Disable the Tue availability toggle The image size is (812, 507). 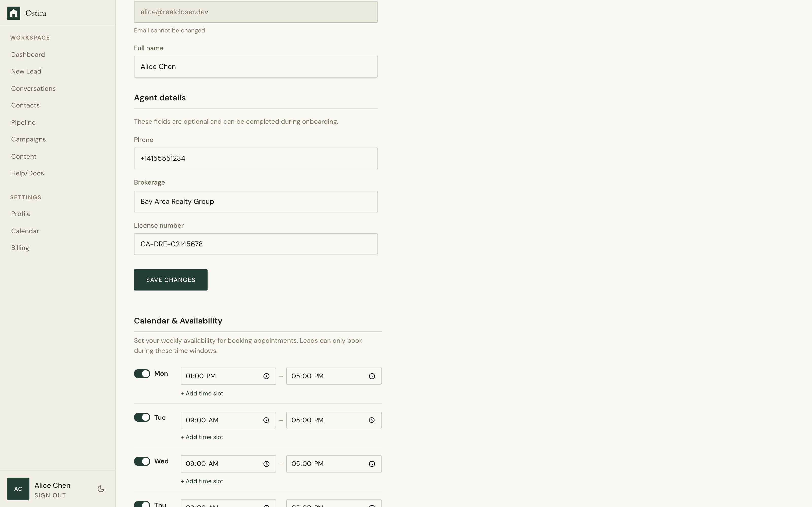142,417
